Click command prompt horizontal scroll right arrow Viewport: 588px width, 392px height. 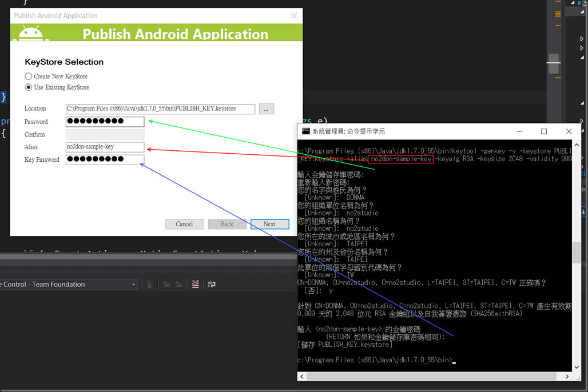[567, 376]
